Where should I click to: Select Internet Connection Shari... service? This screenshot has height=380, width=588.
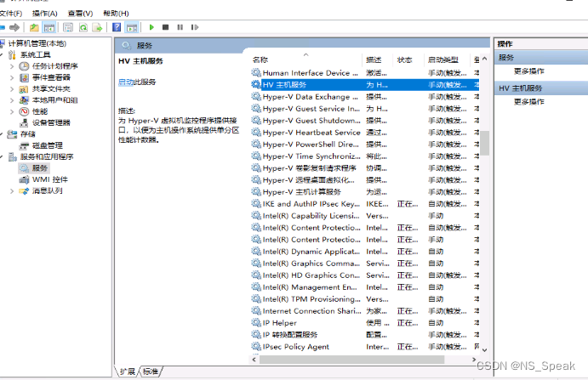tap(365, 310)
